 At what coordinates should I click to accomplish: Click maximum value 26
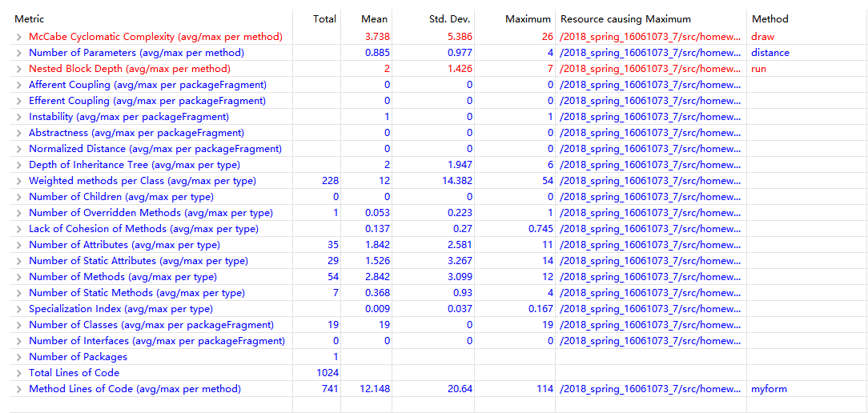click(x=548, y=37)
